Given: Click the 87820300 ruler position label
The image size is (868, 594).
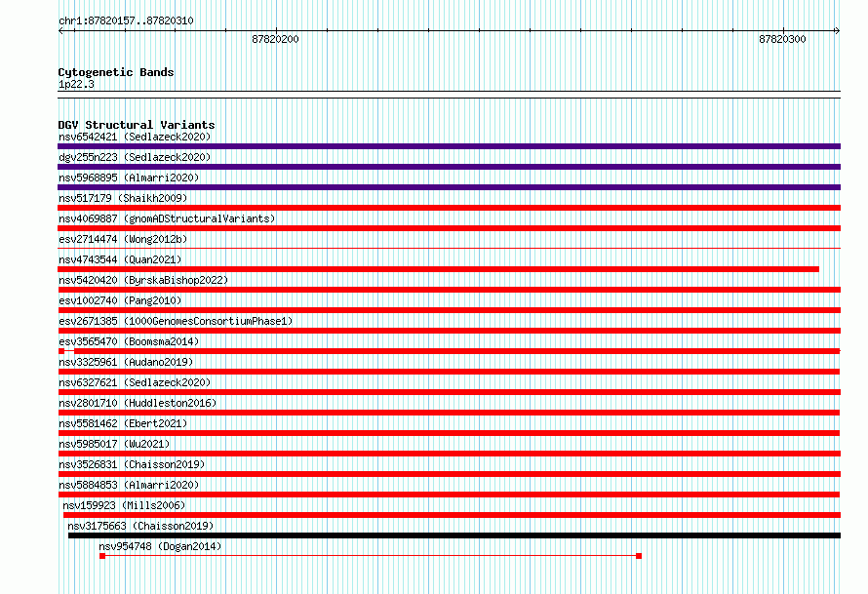Looking at the screenshot, I should (x=782, y=39).
